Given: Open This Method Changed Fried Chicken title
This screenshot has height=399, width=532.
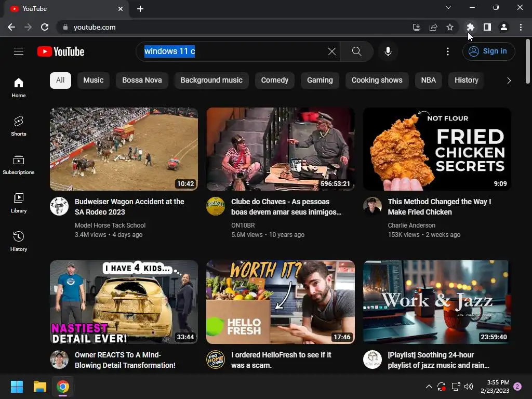Looking at the screenshot, I should [440, 207].
